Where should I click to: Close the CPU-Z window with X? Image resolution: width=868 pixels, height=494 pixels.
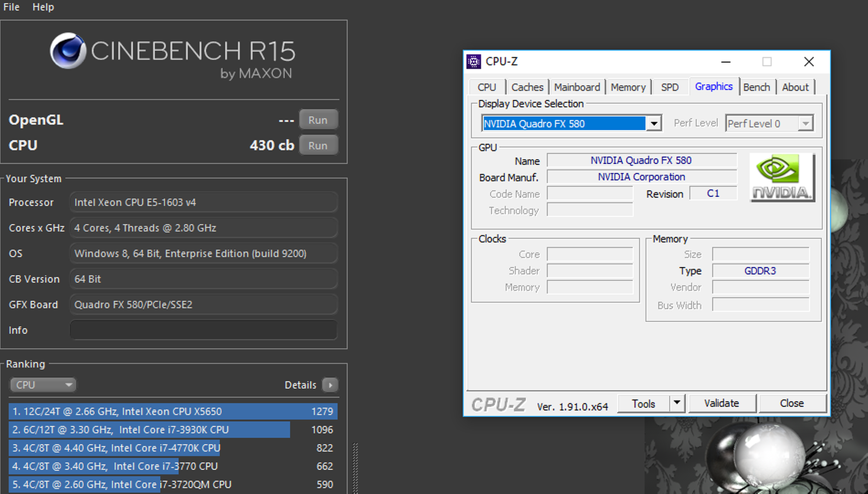(809, 62)
